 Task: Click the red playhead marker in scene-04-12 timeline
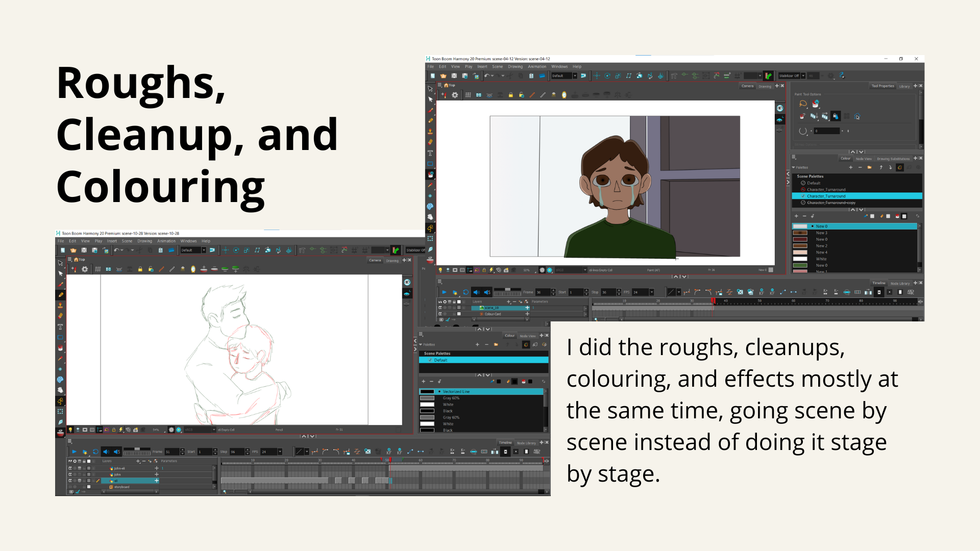pyautogui.click(x=713, y=301)
